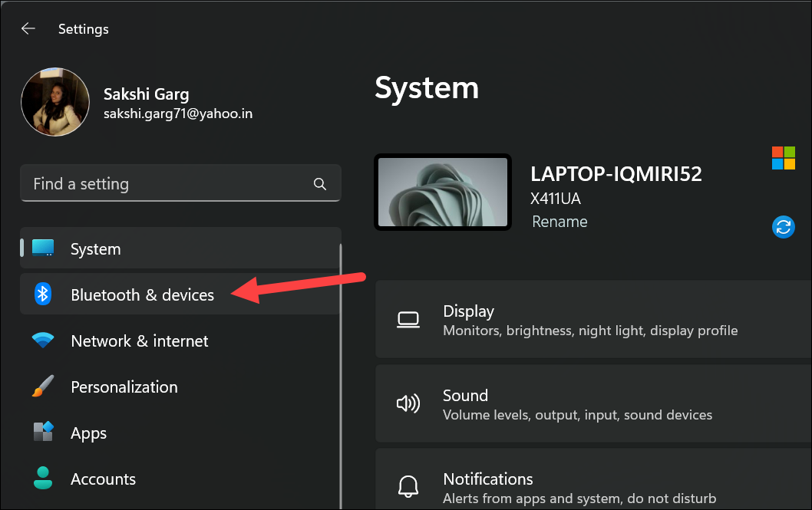The height and width of the screenshot is (510, 812).
Task: Click the Microsoft Rewards logo icon
Action: coord(784,158)
